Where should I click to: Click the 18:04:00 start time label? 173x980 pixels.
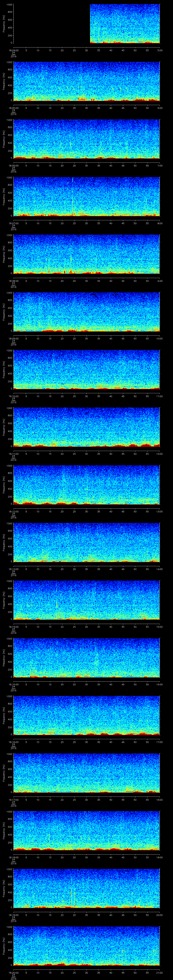13,50
